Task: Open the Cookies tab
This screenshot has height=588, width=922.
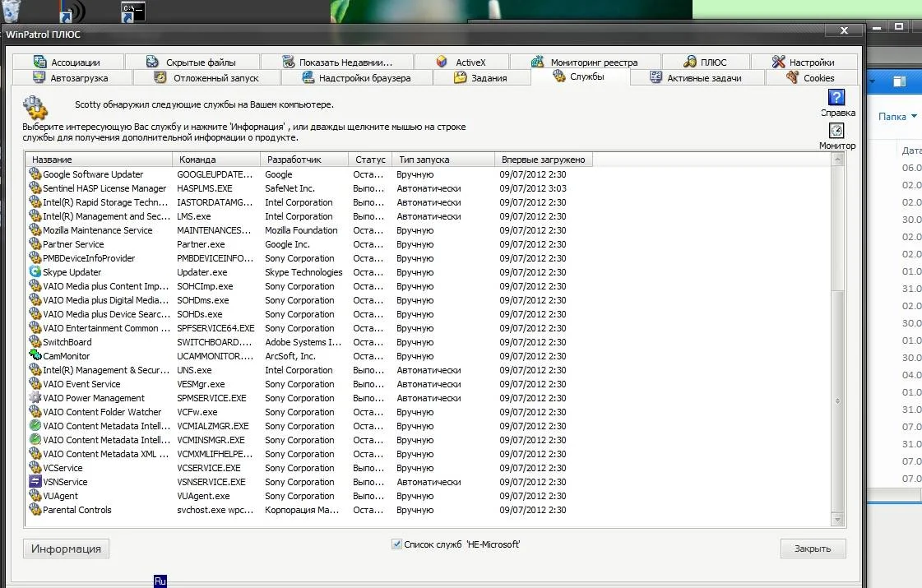Action: [x=810, y=78]
